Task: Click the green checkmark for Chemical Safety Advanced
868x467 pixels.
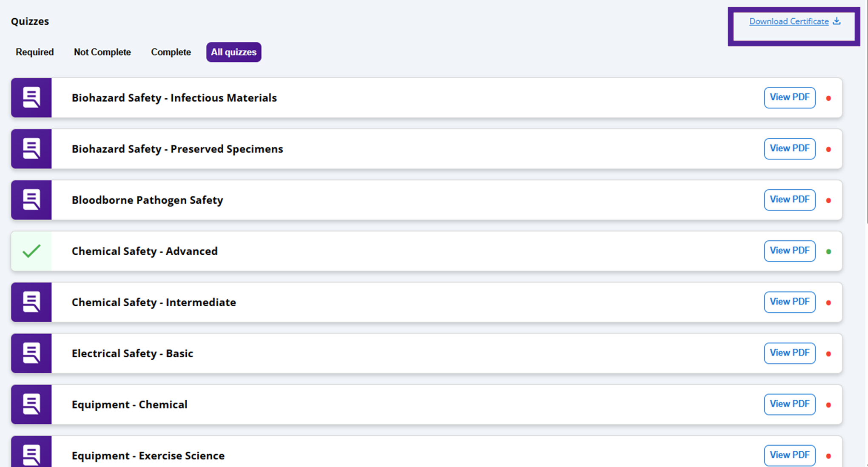Action: coord(31,251)
